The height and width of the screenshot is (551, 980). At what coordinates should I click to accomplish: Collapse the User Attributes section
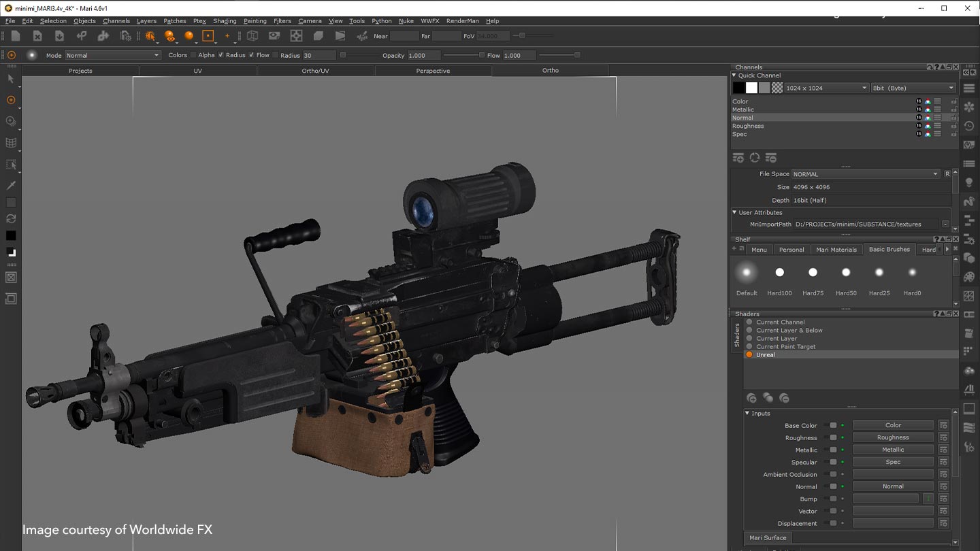pyautogui.click(x=735, y=212)
